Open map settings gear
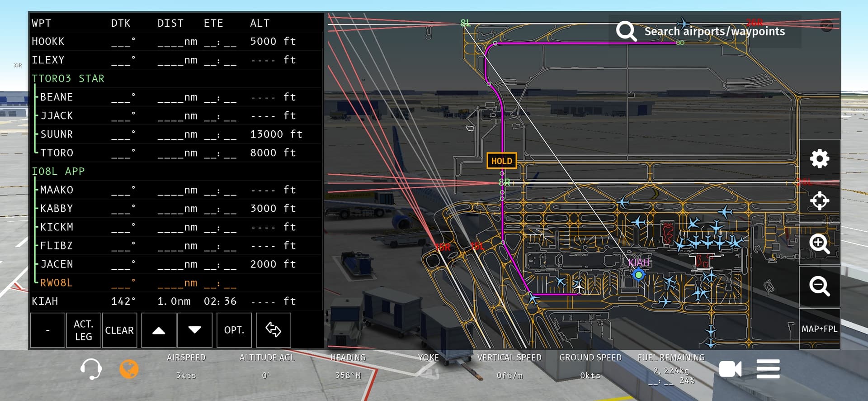Image resolution: width=868 pixels, height=401 pixels. coord(820,159)
